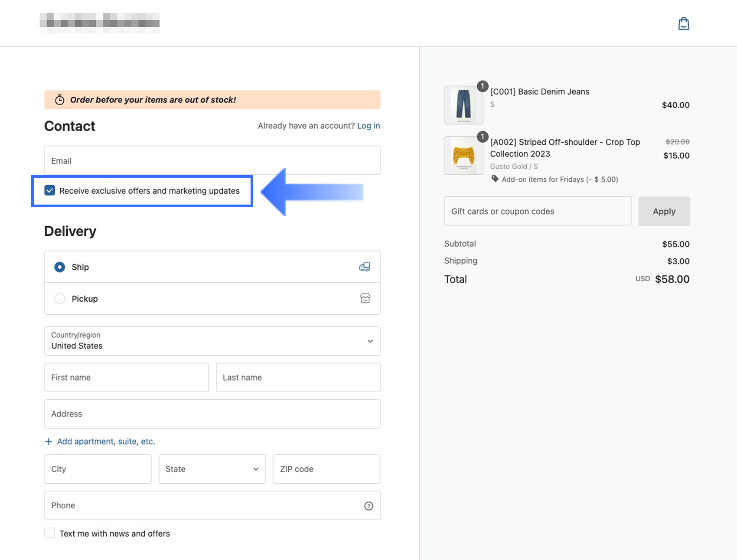Click the phone field help question icon

pyautogui.click(x=368, y=506)
